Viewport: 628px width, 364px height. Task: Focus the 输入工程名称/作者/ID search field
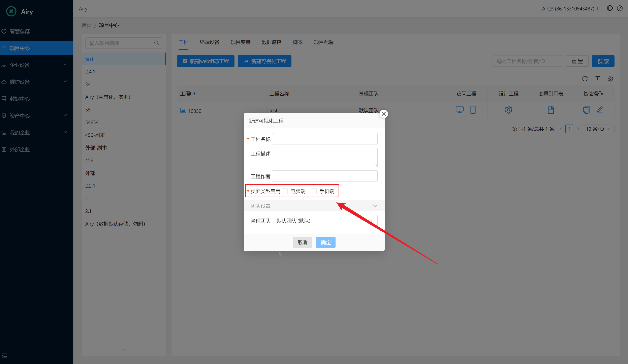pyautogui.click(x=527, y=61)
